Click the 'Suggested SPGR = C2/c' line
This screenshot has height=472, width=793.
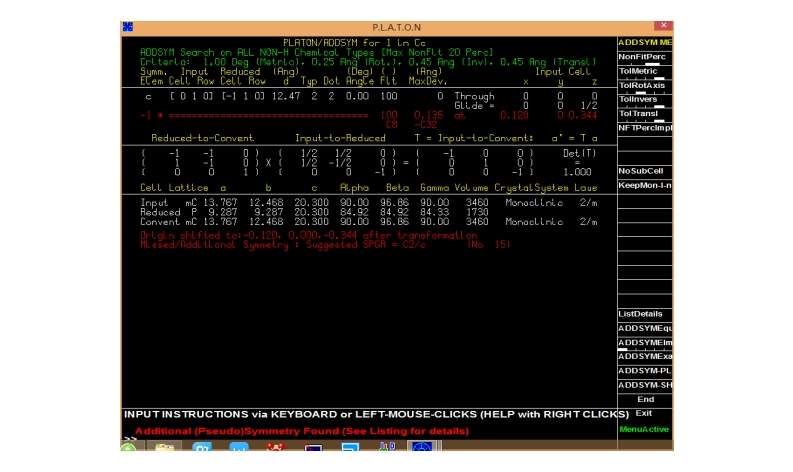click(x=325, y=245)
